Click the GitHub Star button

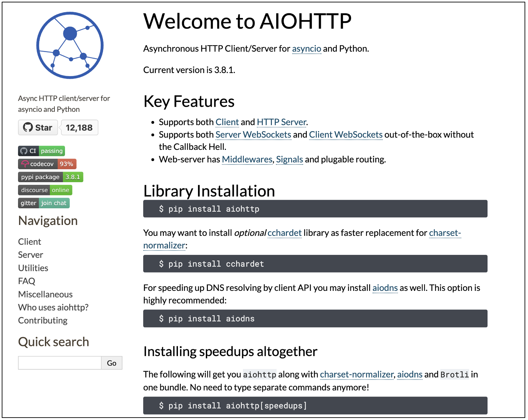tap(38, 127)
